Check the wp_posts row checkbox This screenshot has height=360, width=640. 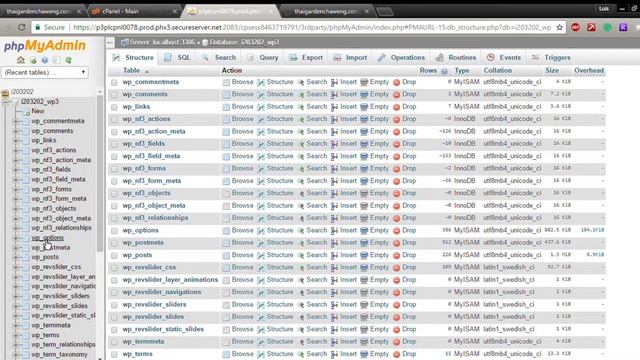click(114, 255)
